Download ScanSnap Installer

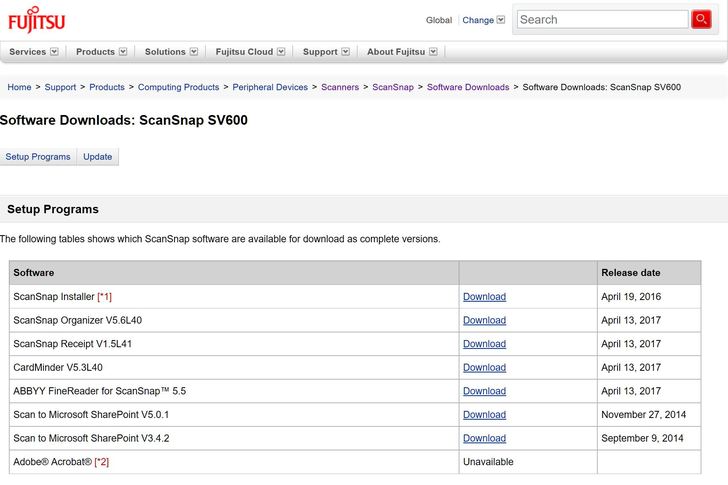(x=484, y=297)
